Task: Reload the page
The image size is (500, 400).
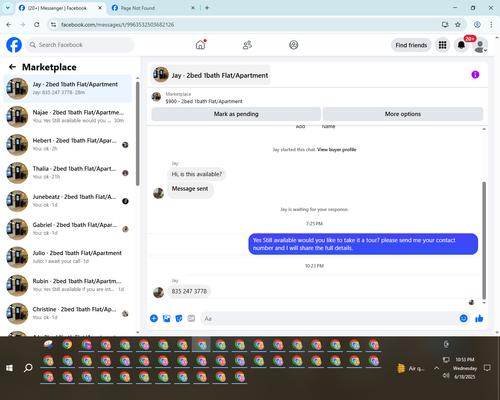Action: click(x=37, y=24)
